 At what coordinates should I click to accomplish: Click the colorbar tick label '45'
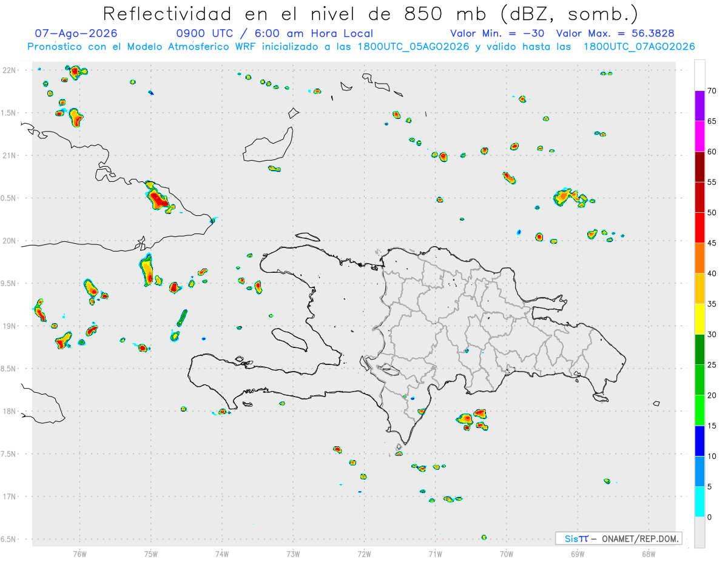click(712, 243)
